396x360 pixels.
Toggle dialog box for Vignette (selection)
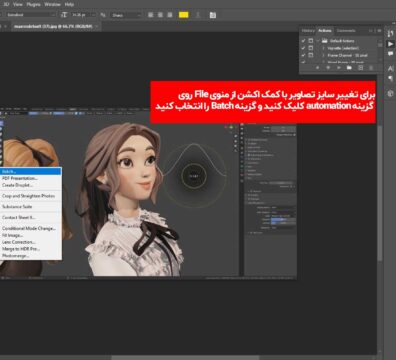311,48
